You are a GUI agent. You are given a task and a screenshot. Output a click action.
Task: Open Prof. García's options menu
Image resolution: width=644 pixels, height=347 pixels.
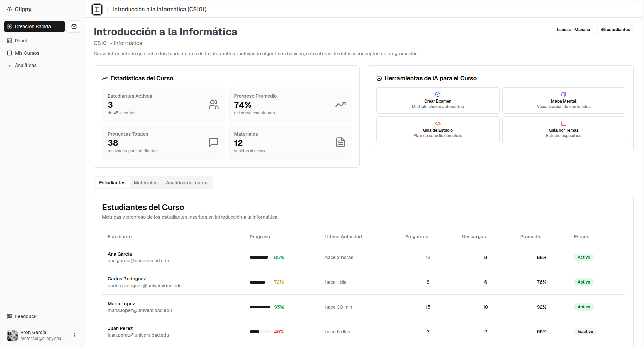pyautogui.click(x=74, y=335)
